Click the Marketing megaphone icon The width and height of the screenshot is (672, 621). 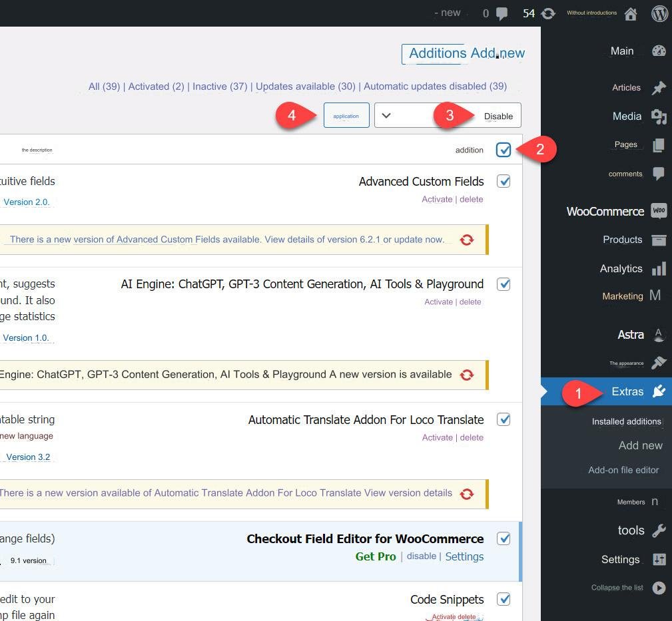coord(655,295)
